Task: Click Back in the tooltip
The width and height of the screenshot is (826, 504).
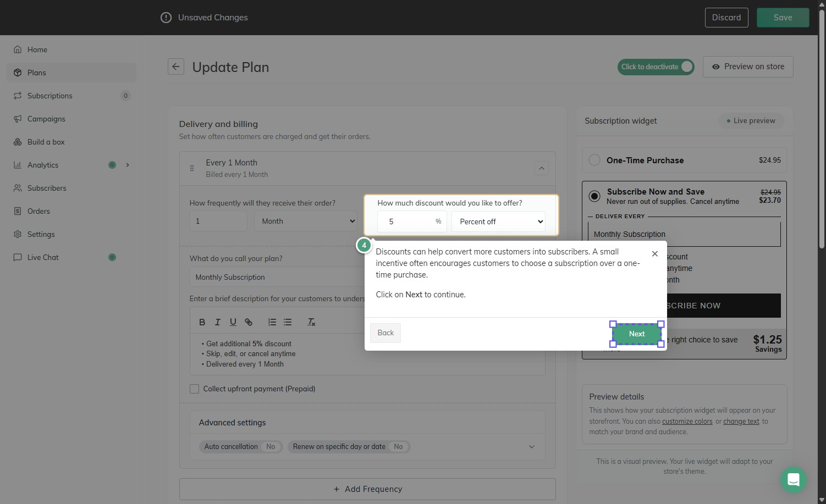Action: tap(386, 333)
